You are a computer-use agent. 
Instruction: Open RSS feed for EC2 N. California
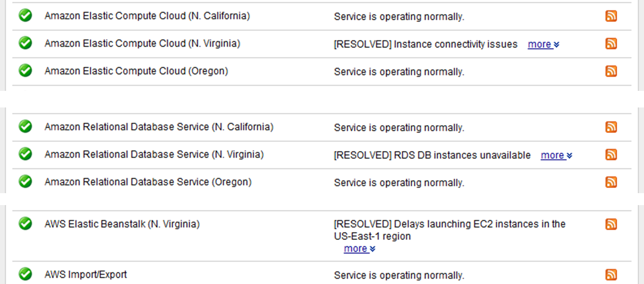pos(611,16)
